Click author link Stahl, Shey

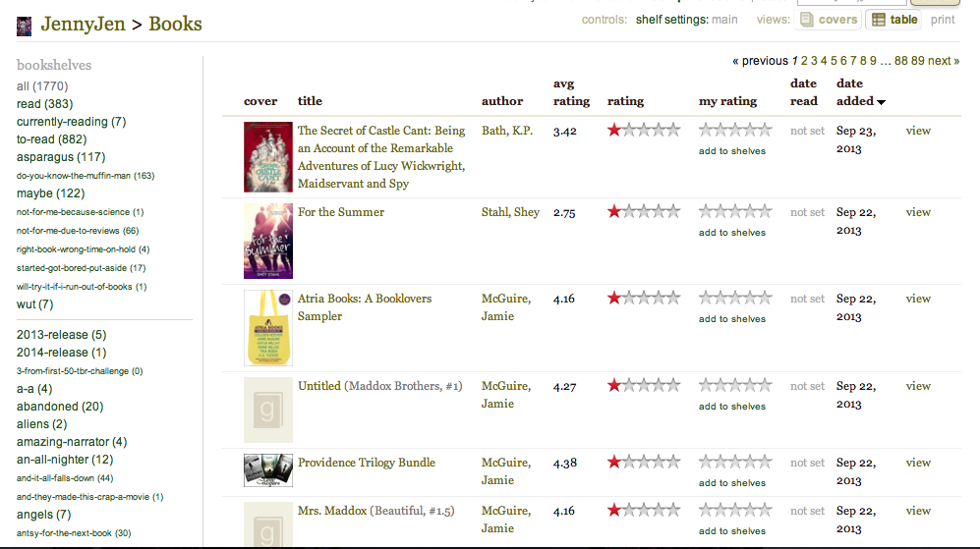click(x=510, y=212)
